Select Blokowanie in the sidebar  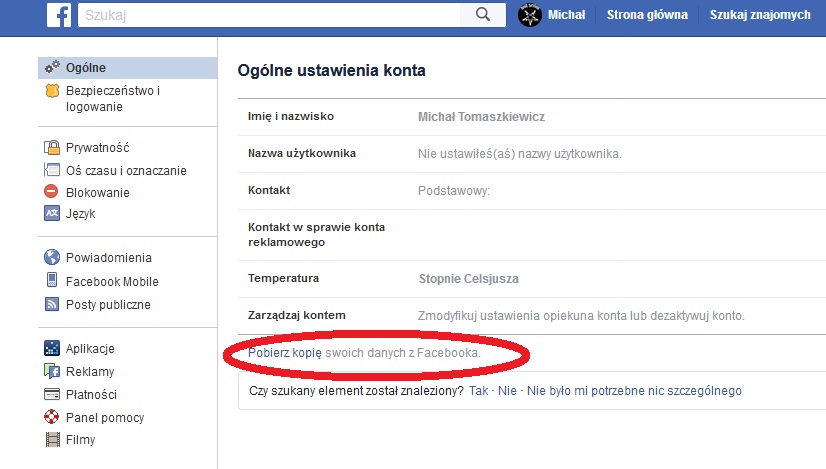pyautogui.click(x=97, y=193)
